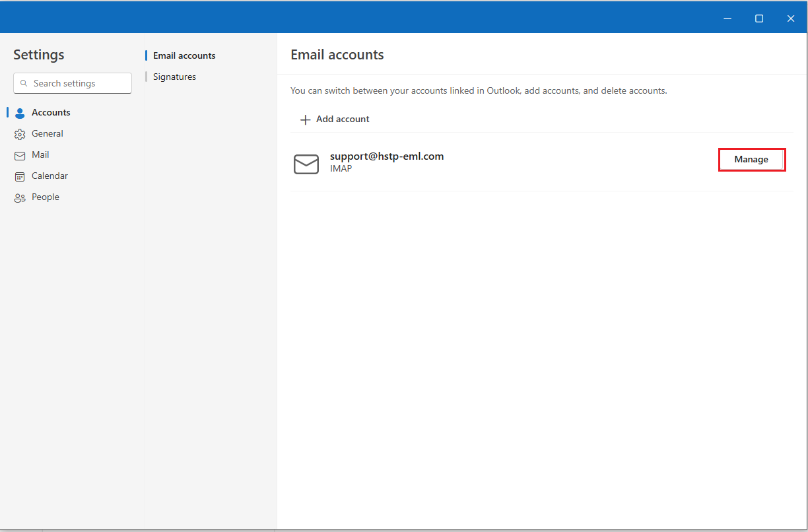Screen dimensions: 808x532
Task: Select the Add account text button
Action: tap(343, 119)
